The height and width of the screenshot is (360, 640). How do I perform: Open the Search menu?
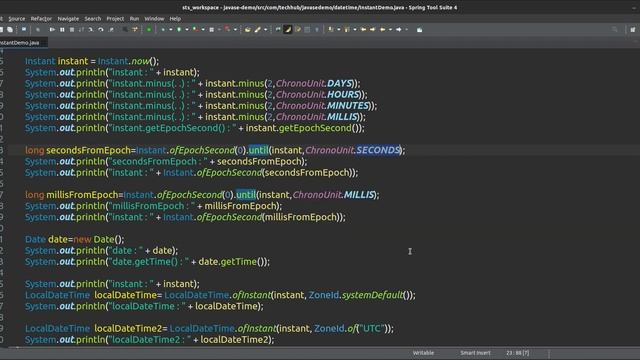[93, 19]
